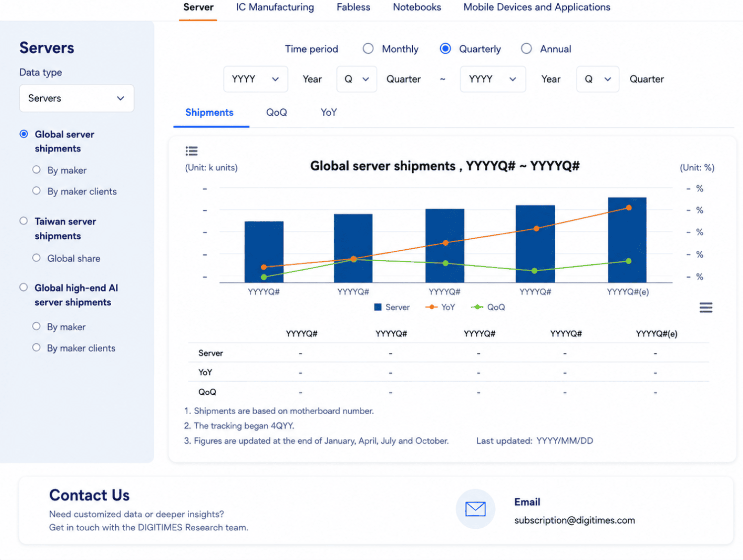743x560 pixels.
Task: Click the subscription@digitimes.com email link
Action: [x=575, y=520]
